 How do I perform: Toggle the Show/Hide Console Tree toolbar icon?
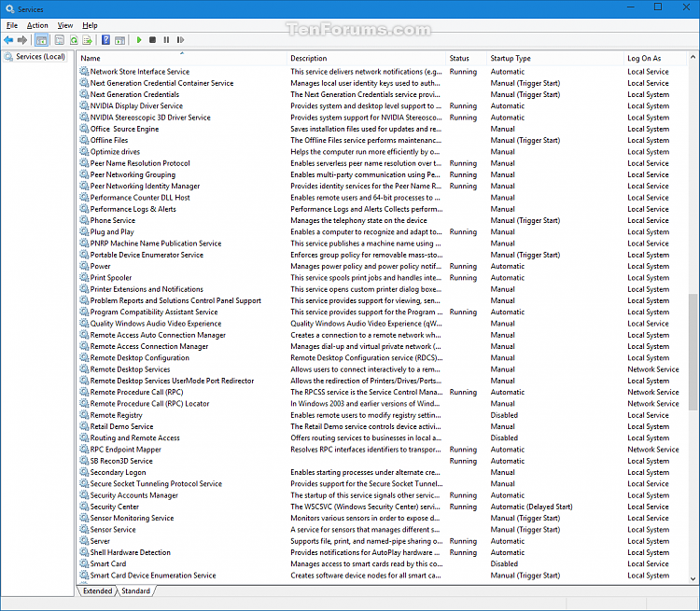(41, 40)
